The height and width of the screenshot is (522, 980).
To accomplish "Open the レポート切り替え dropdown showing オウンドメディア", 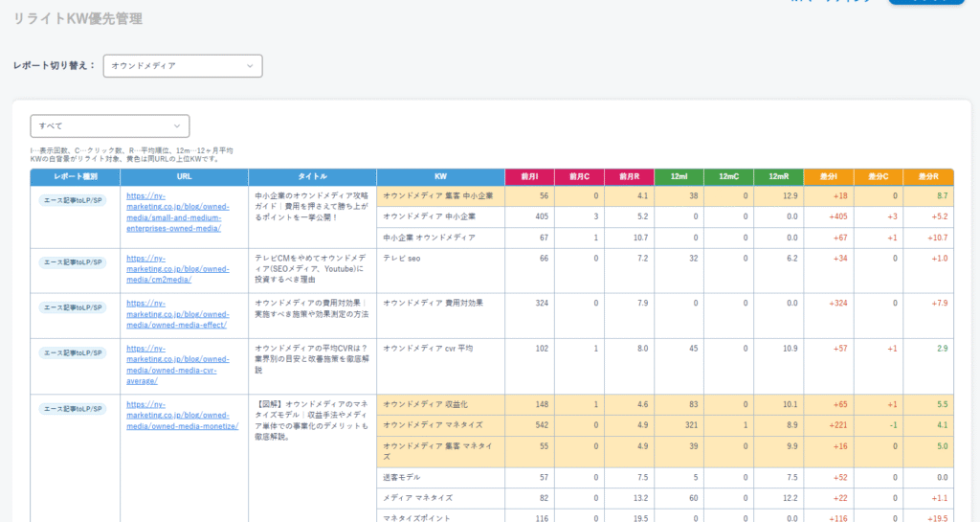I will point(183,66).
